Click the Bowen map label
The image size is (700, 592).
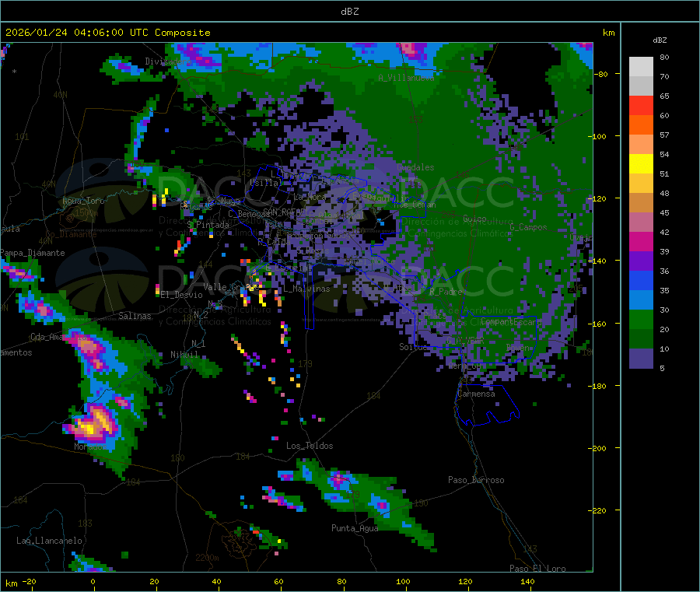(x=518, y=347)
